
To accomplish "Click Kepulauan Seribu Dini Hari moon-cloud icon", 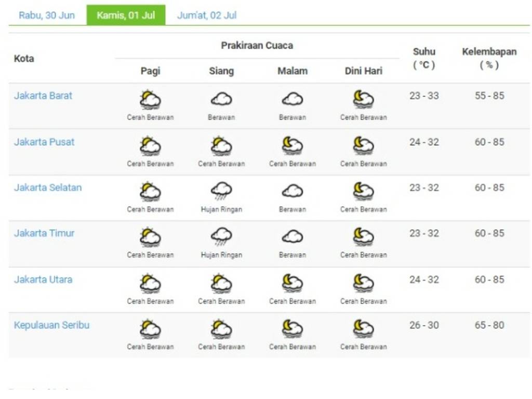I will point(363,329).
